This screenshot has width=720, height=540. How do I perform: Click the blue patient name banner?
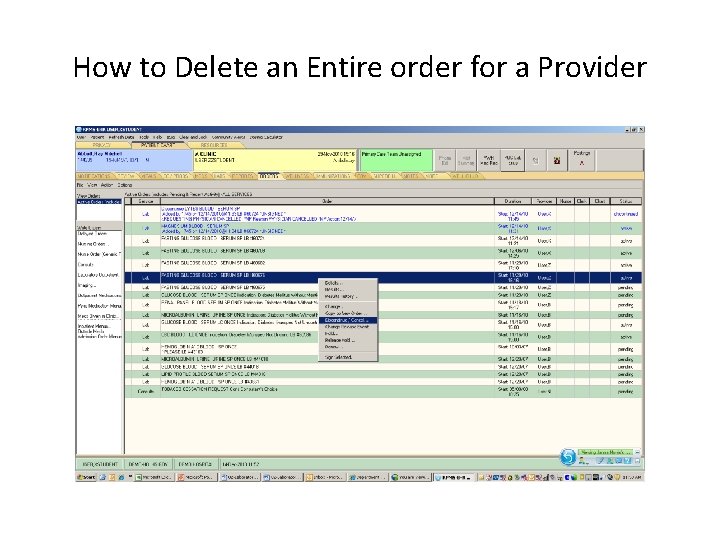click(x=134, y=160)
